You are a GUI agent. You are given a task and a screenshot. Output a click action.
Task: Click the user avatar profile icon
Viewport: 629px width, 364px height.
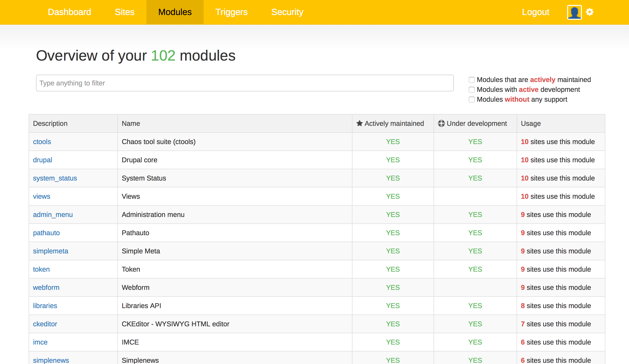tap(574, 12)
